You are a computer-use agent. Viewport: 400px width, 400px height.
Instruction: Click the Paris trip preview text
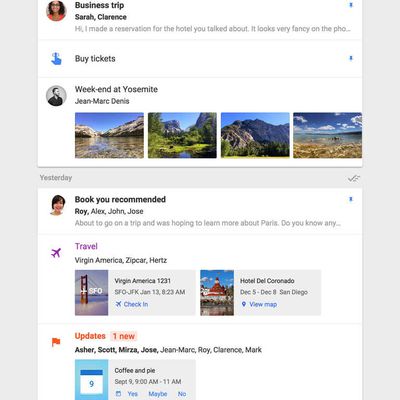click(208, 223)
